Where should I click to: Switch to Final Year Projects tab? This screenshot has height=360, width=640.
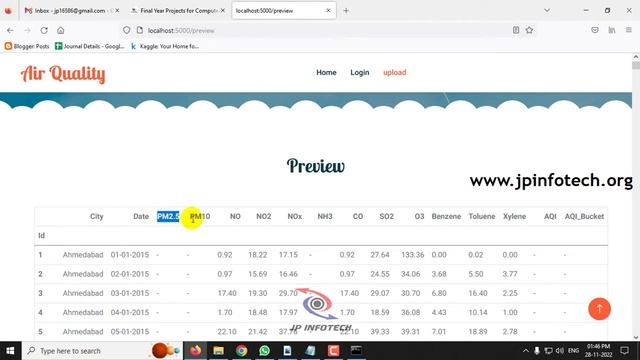tap(178, 11)
